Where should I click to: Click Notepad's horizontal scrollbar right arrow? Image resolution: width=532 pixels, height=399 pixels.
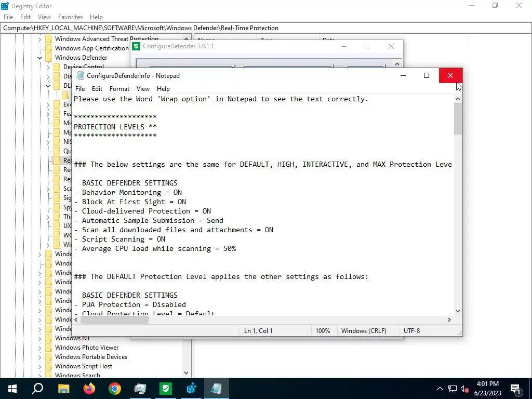point(449,320)
